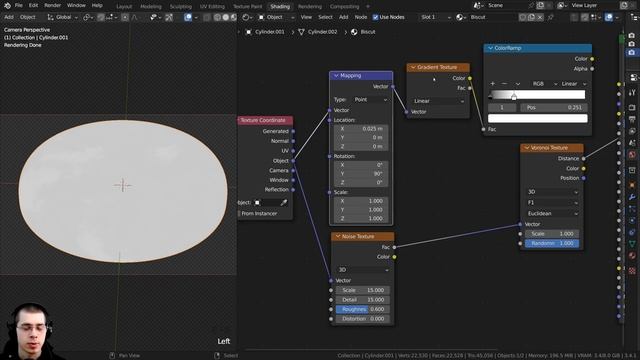
Task: Collapse the Gradient Texture node
Action: 413,67
